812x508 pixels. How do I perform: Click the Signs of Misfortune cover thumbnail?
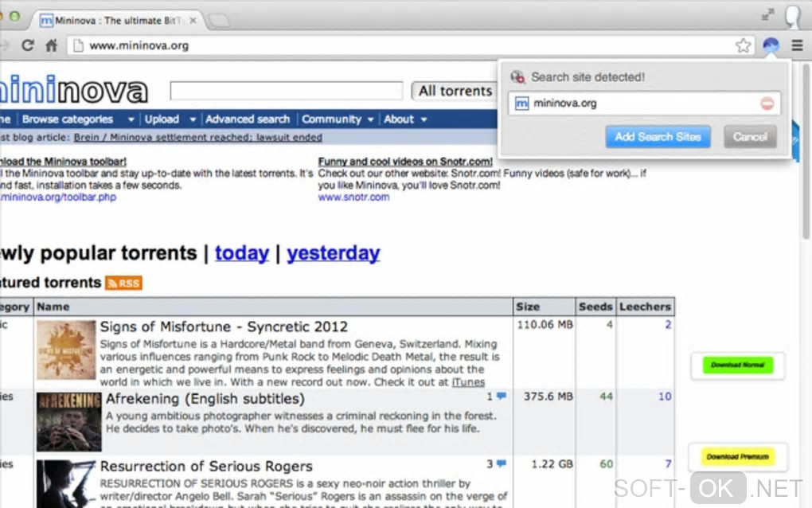[x=66, y=350]
